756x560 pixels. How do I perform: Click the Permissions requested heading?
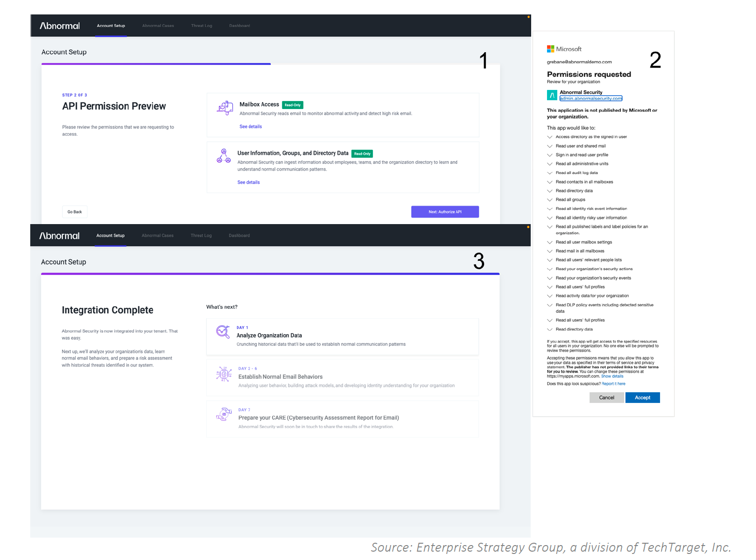(589, 75)
